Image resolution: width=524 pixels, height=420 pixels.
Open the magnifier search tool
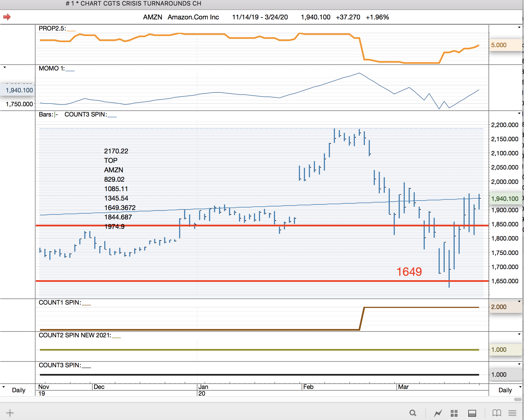(x=413, y=413)
